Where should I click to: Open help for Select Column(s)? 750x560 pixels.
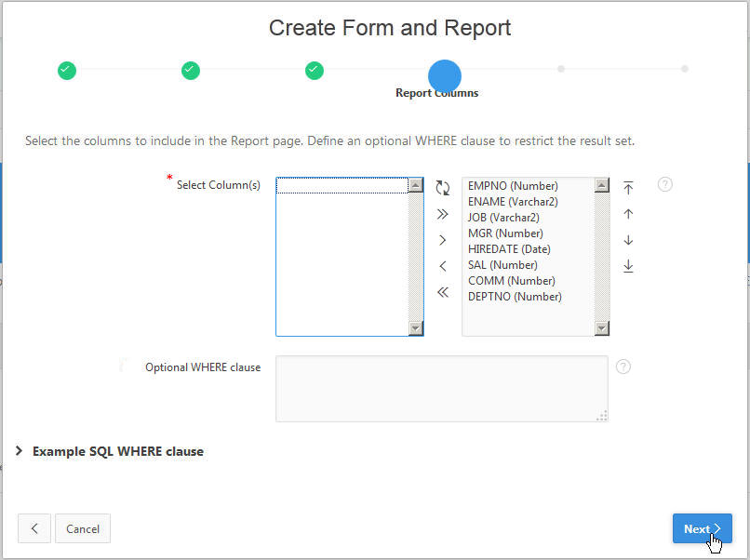(x=664, y=184)
